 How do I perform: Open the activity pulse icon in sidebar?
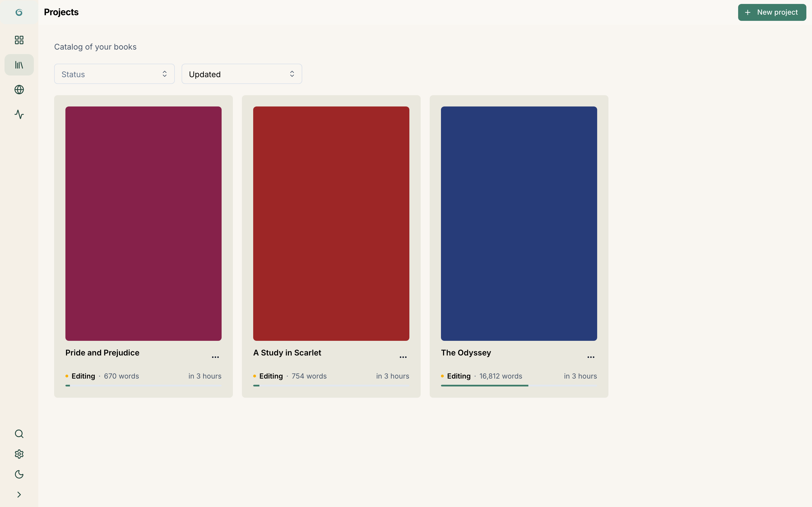(19, 114)
